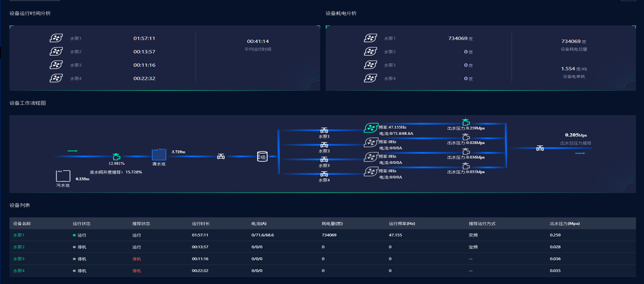The image size is (644, 284).
Task: Click the valve icon between 清水池 and 吸 tank
Action: point(221,157)
